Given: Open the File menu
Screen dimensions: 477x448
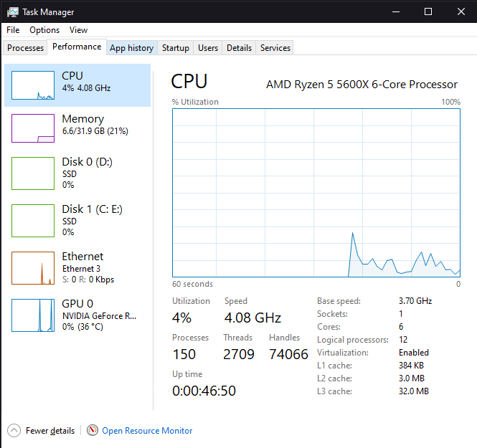Looking at the screenshot, I should [x=13, y=30].
